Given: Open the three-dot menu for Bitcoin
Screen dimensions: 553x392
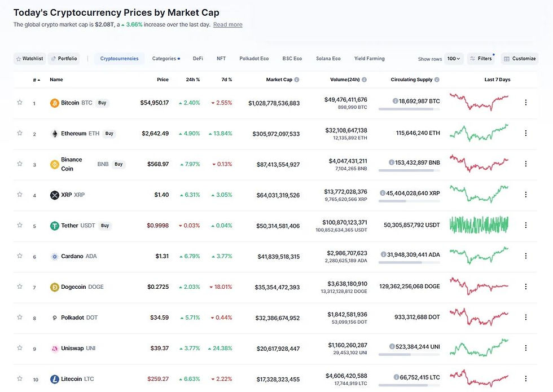Looking at the screenshot, I should point(525,102).
